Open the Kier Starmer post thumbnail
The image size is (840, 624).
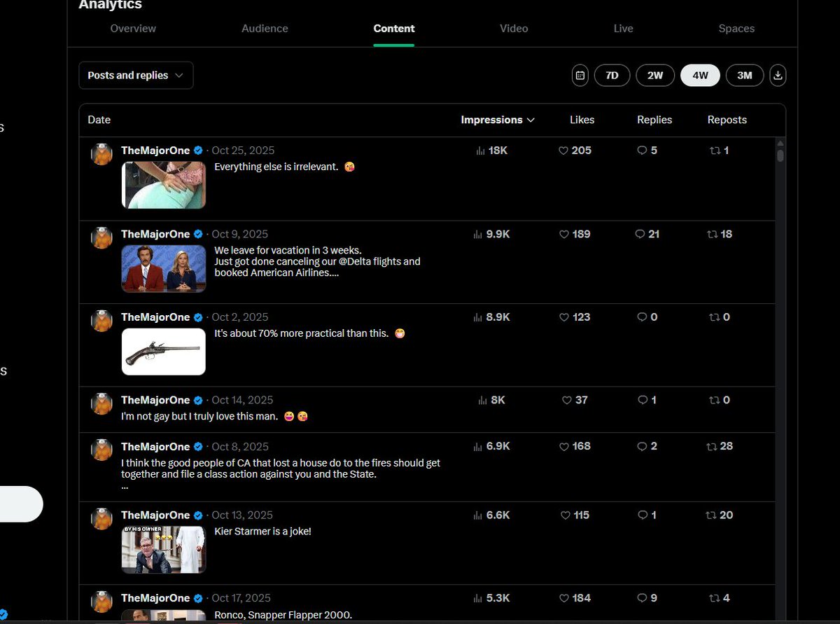pyautogui.click(x=164, y=550)
